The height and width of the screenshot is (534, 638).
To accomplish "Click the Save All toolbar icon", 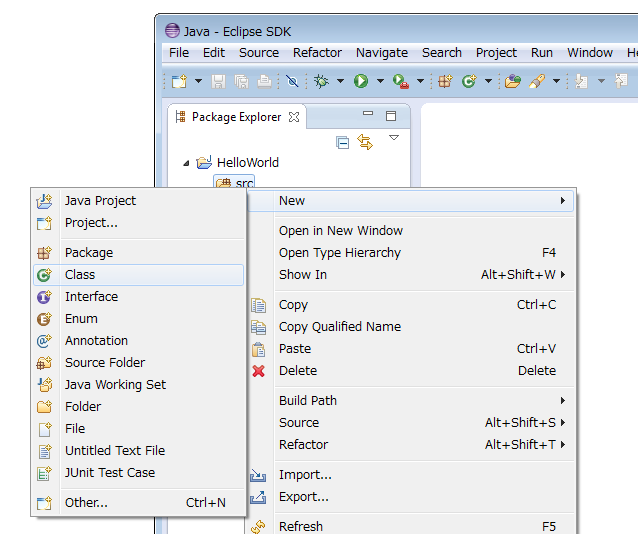I will pyautogui.click(x=242, y=81).
